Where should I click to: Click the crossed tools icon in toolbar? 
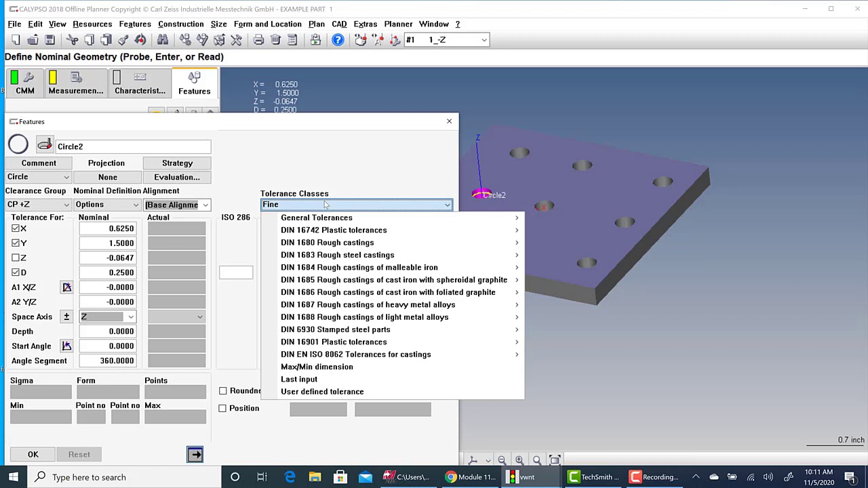click(236, 40)
